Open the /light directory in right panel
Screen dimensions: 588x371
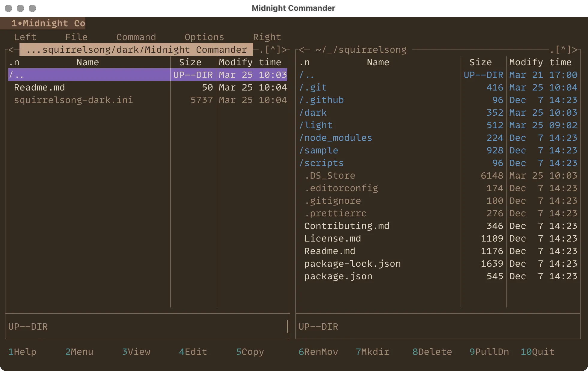click(x=316, y=125)
